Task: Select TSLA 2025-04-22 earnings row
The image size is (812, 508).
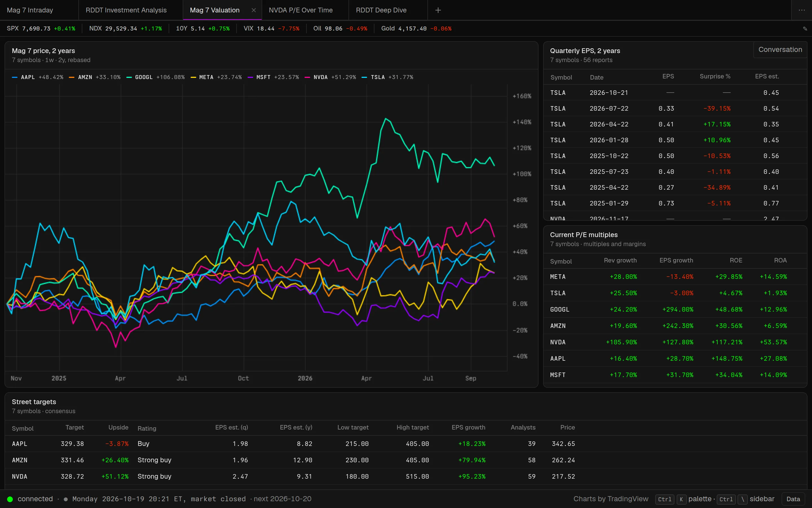Action: (675, 187)
